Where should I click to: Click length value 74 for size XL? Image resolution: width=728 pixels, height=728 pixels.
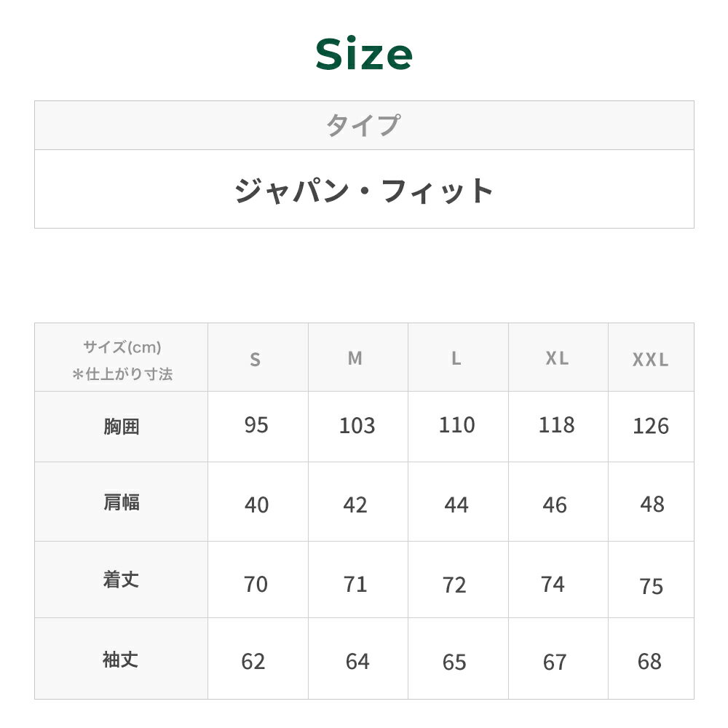click(x=553, y=584)
